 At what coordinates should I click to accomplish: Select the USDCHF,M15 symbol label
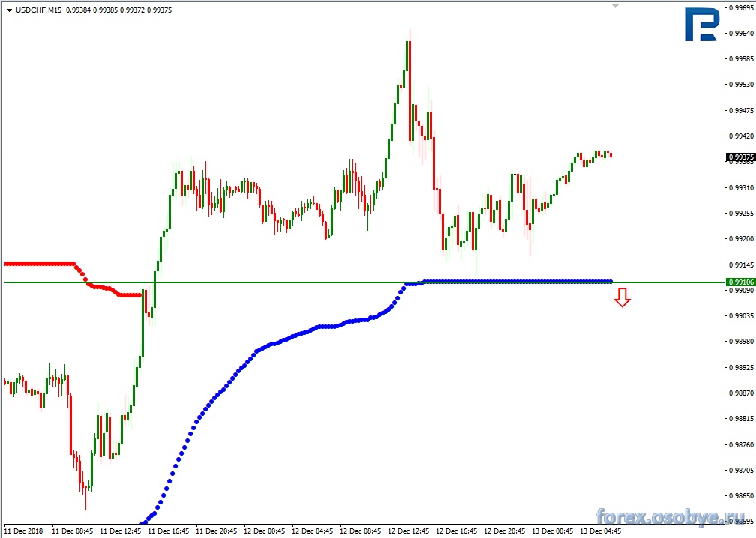[x=38, y=10]
